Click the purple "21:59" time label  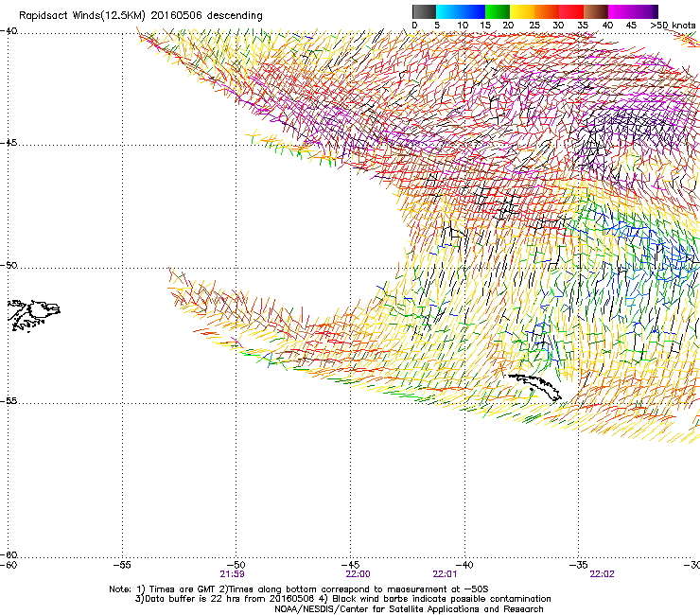click(232, 574)
